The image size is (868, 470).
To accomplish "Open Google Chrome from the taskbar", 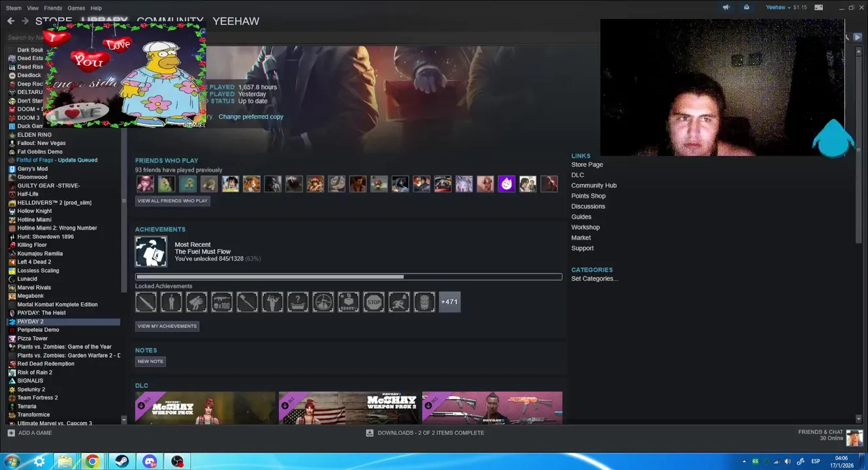I will [x=93, y=462].
